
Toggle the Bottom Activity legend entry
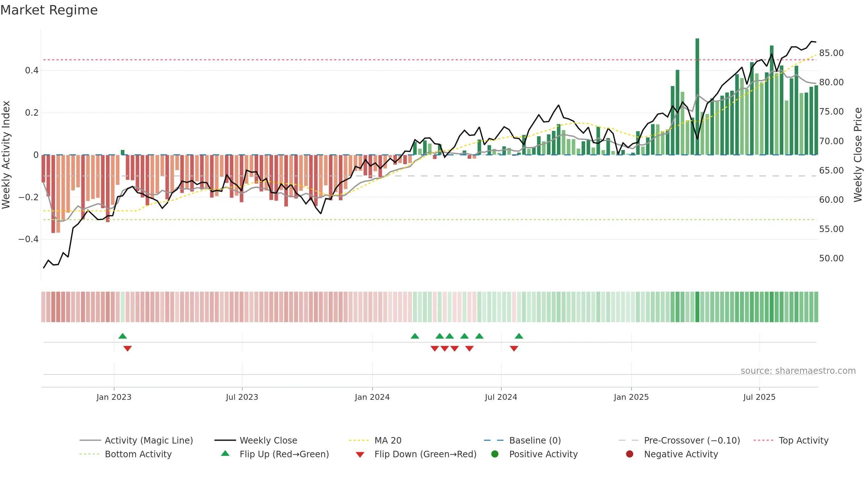click(125, 454)
